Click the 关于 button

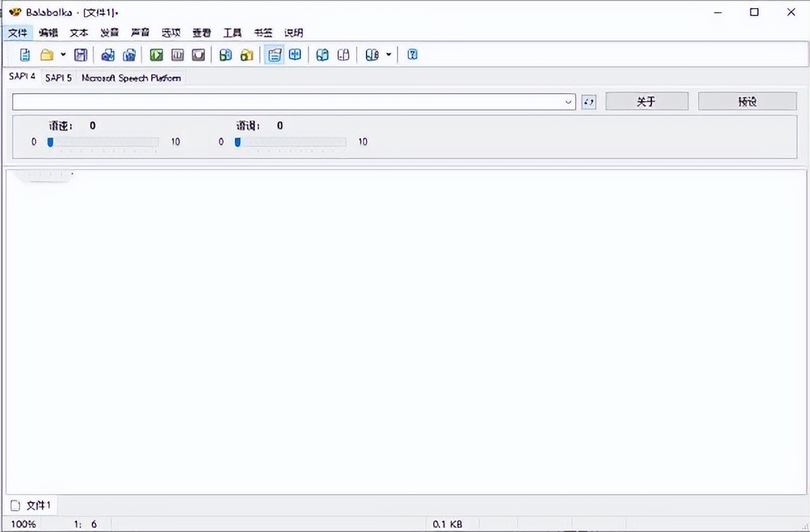point(647,101)
